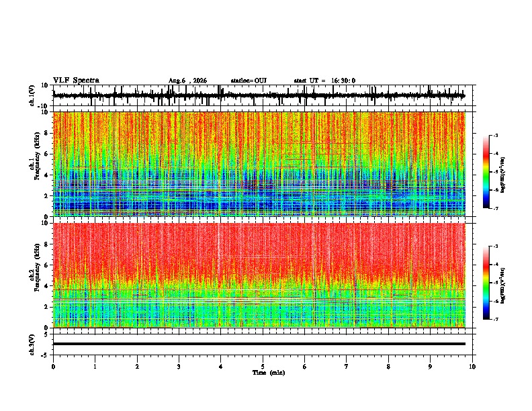Click the '4' kHz tick on ch.1 spectrogram
The image size is (532, 411).
[46, 175]
